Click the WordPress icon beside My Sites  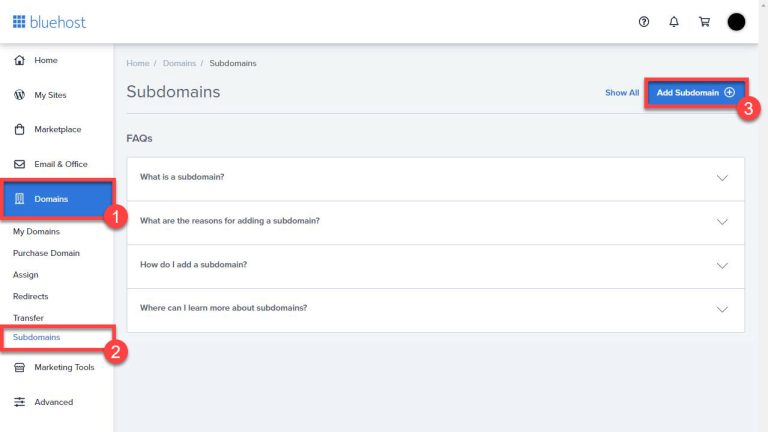point(19,95)
